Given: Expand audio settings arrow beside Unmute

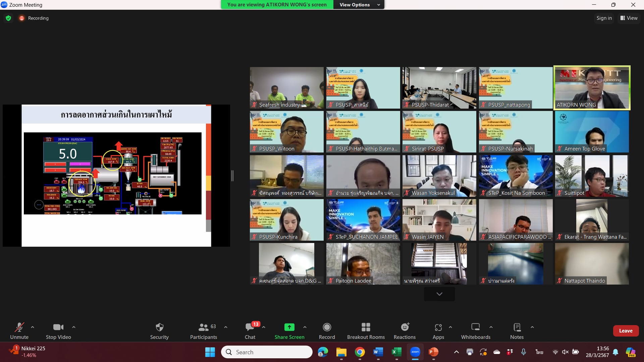Looking at the screenshot, I should (33, 327).
